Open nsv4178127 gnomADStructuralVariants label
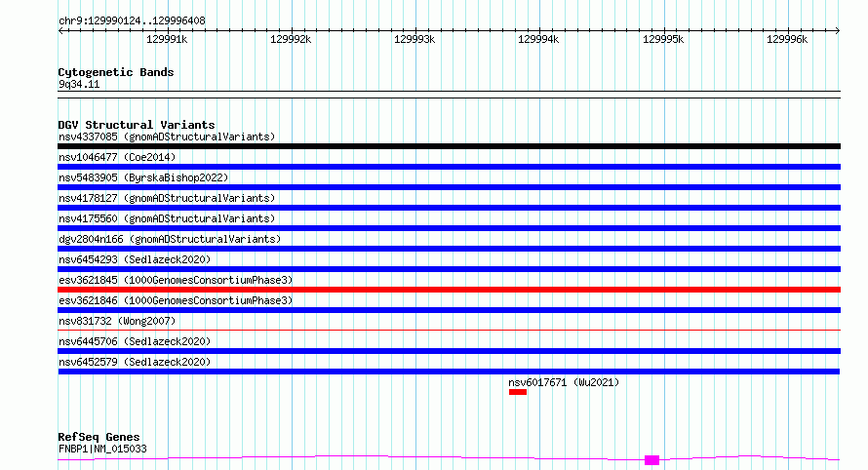The height and width of the screenshot is (470, 868). pos(167,198)
